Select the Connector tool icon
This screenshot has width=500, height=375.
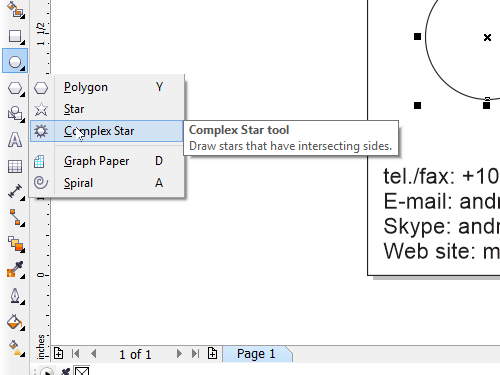click(15, 217)
